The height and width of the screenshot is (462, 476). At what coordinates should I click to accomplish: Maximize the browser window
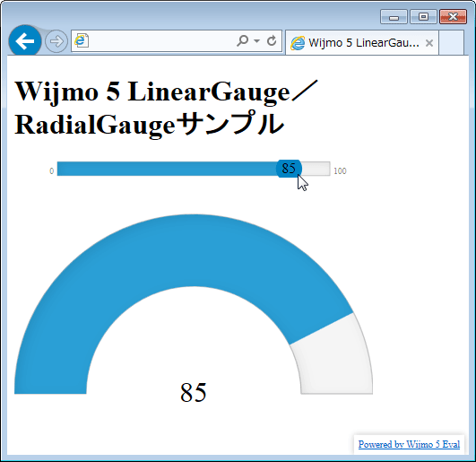pos(423,16)
